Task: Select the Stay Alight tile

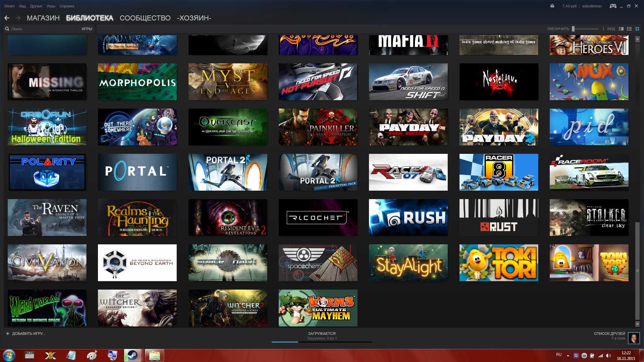Action: tap(408, 262)
